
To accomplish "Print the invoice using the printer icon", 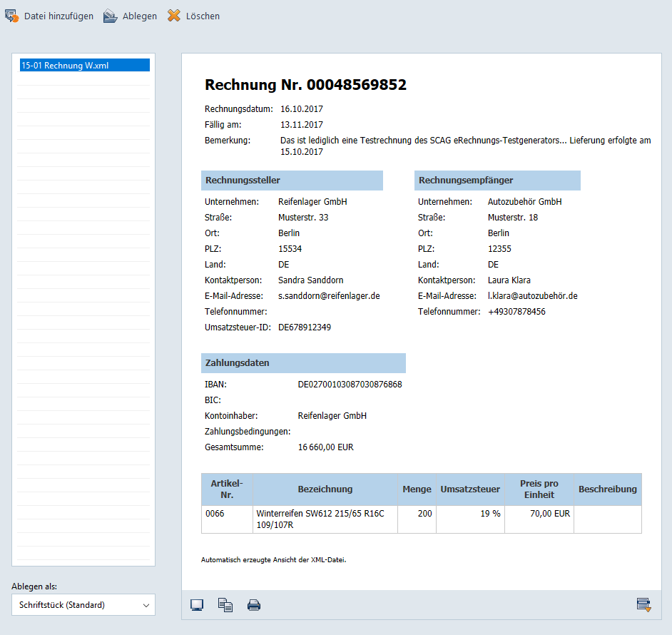I will [x=254, y=605].
